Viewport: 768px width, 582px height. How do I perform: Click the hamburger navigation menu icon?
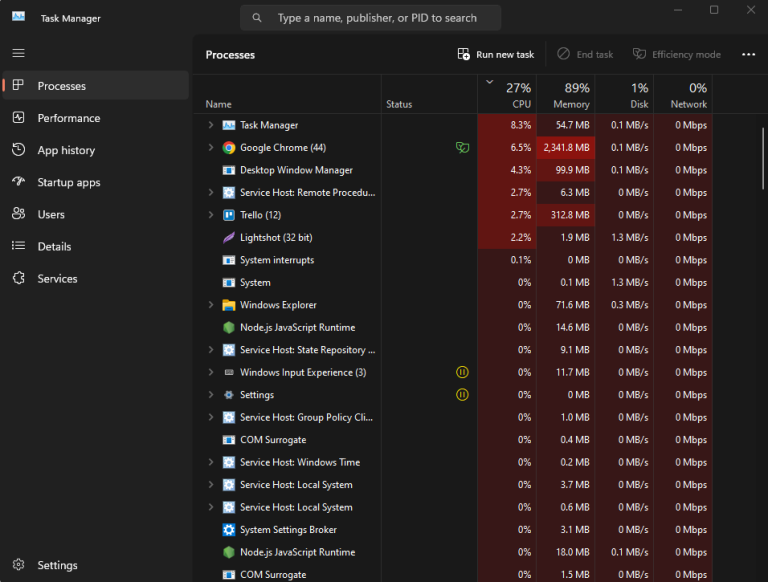(18, 52)
